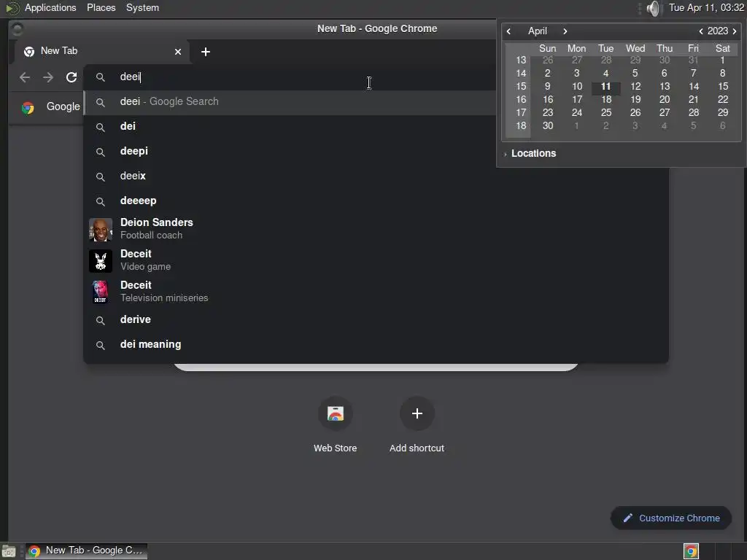Open the Web Store shortcut icon
747x560 pixels.
tap(336, 413)
